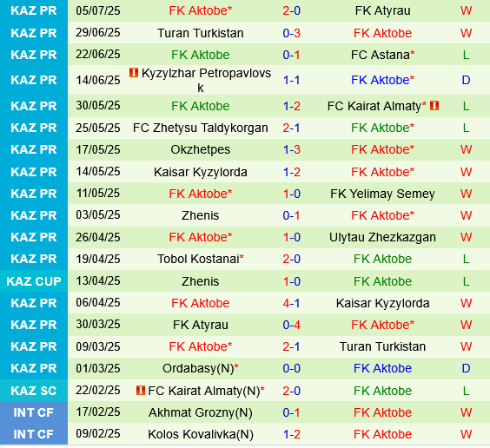This screenshot has width=490, height=448.
Task: Open the 4-1 score versus Kaisar Kyzylorda
Action: pos(291,303)
